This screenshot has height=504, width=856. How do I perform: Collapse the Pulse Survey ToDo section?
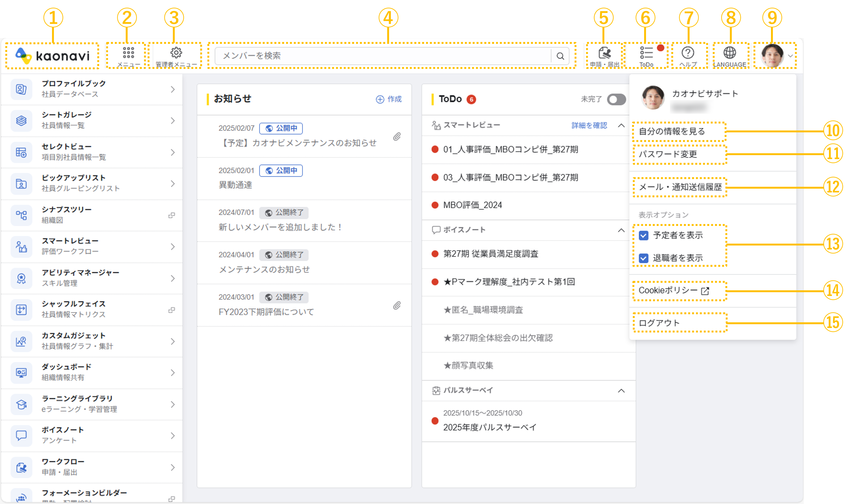point(621,390)
